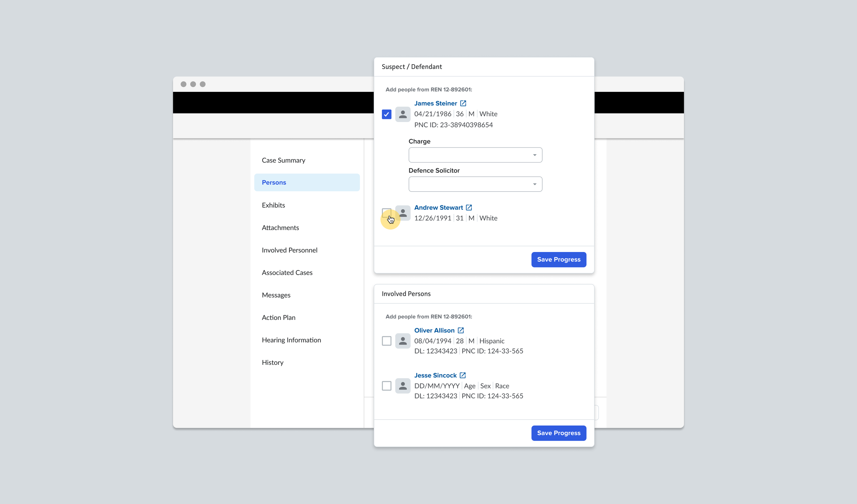The image size is (857, 504).
Task: Open Andrew Stewart's external link icon
Action: tap(469, 207)
